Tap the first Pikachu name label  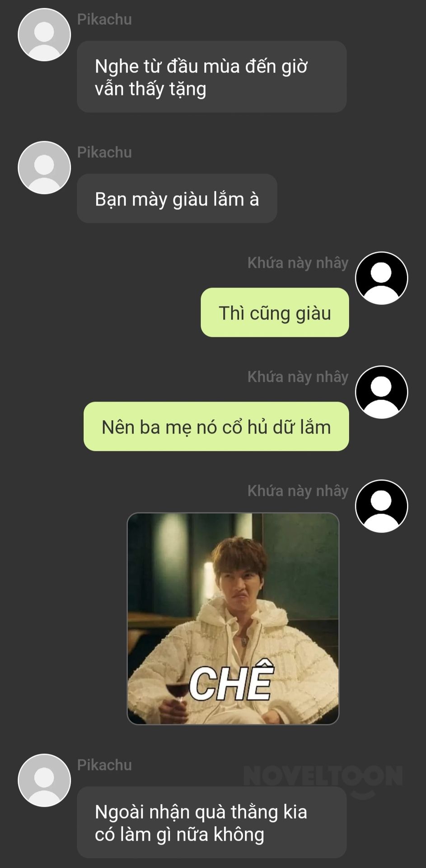[104, 19]
